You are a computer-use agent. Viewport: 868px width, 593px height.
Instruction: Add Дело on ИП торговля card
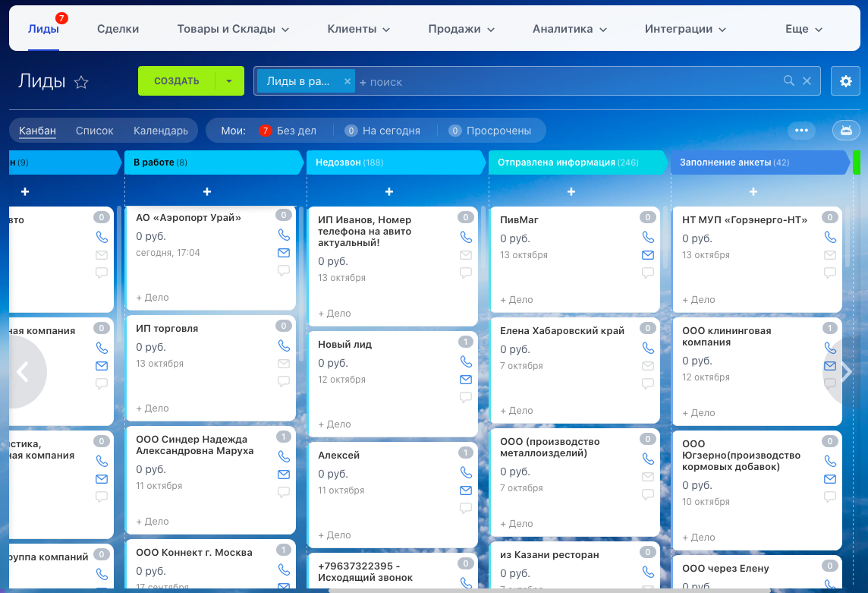[153, 408]
